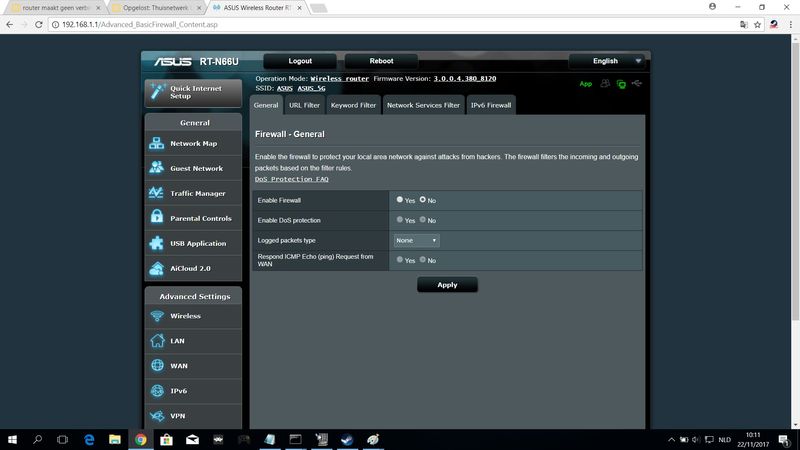This screenshot has height=450, width=800.
Task: Open the Parental Controls lock icon
Action: click(x=157, y=218)
